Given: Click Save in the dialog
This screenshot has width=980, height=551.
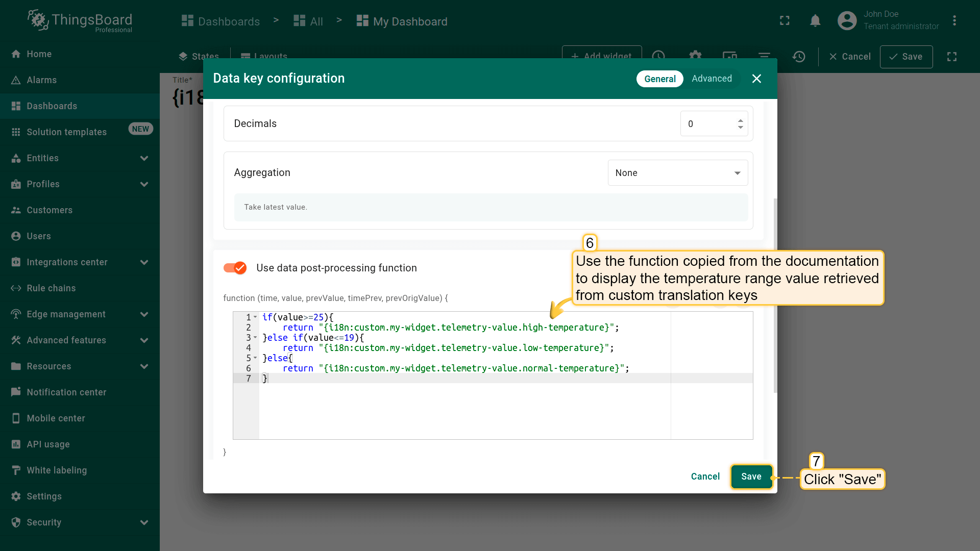Looking at the screenshot, I should click(x=751, y=477).
